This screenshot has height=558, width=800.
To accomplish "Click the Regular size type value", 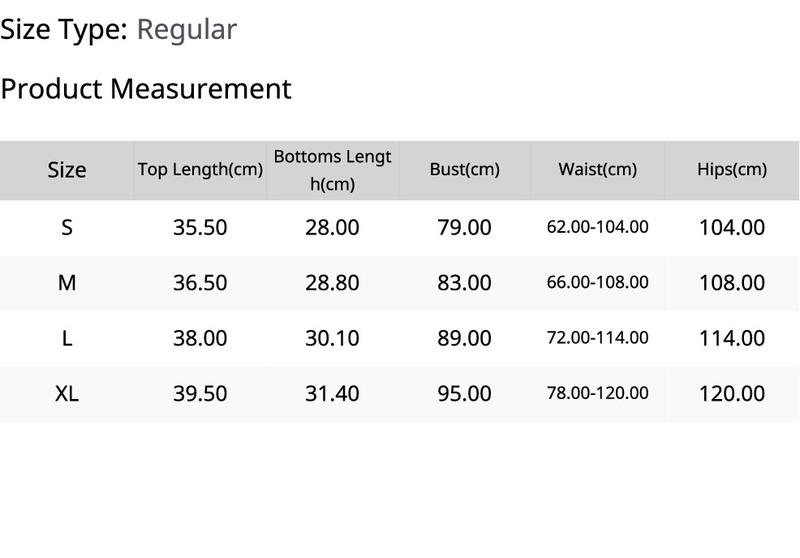I will click(186, 29).
